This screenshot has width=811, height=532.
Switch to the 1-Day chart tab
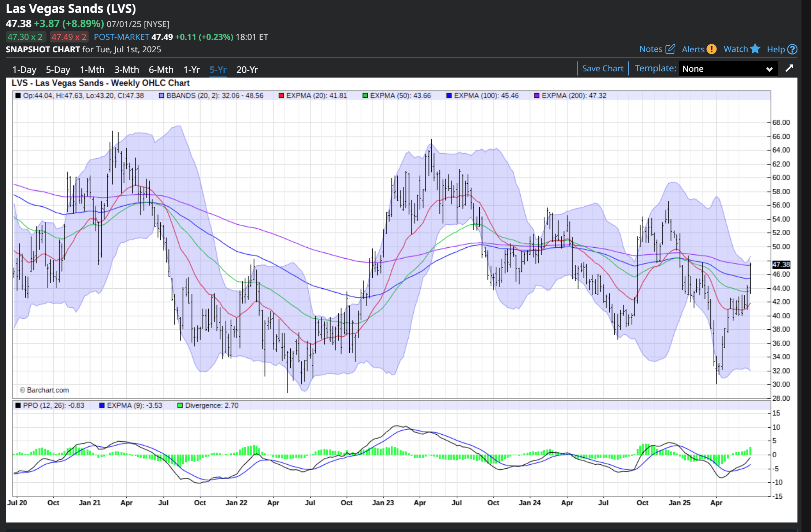[x=24, y=70]
